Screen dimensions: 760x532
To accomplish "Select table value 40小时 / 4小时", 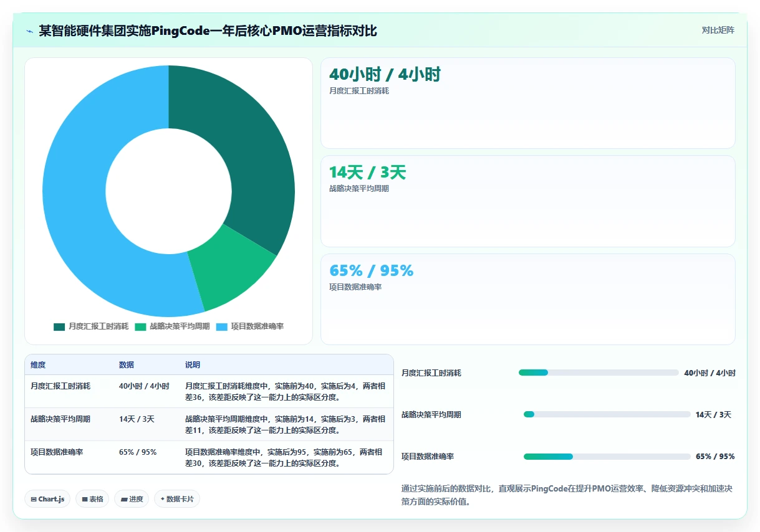I will point(144,386).
